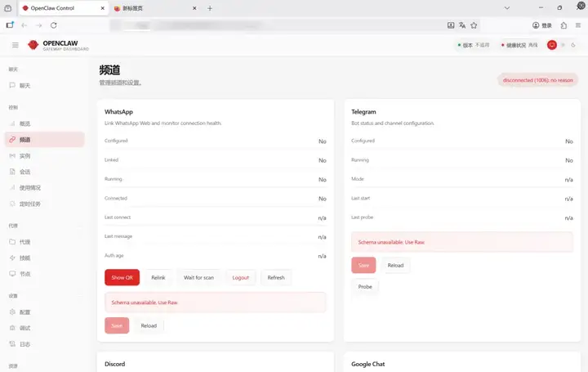588x372 pixels.
Task: Close the OpenClaw Control tab
Action: click(102, 8)
